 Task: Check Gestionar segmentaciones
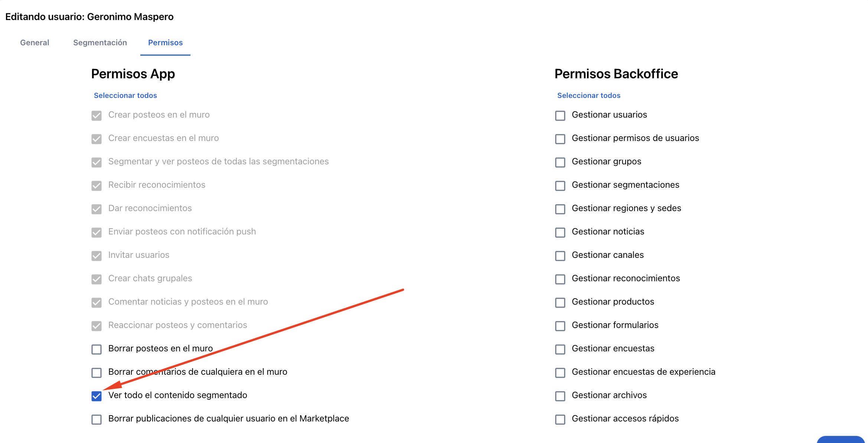pos(560,186)
